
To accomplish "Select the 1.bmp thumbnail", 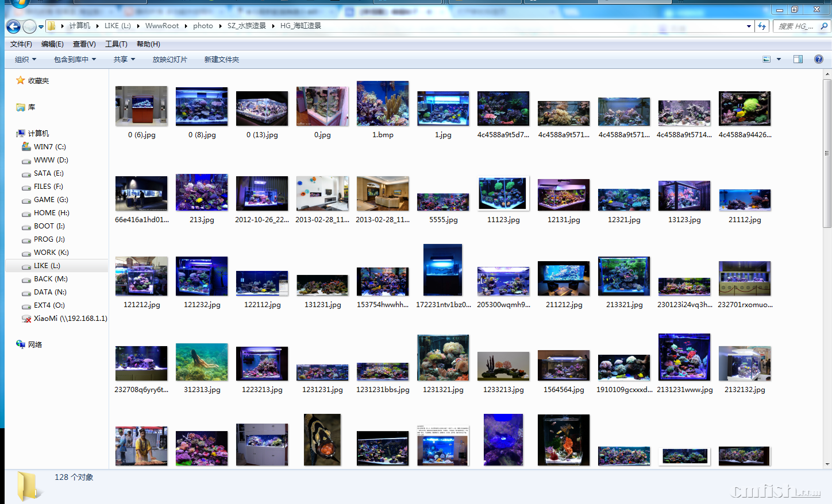I will tap(383, 104).
